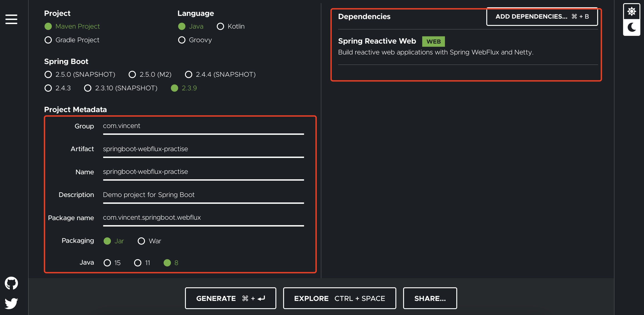Click the Share button
This screenshot has height=315, width=644.
(x=430, y=298)
